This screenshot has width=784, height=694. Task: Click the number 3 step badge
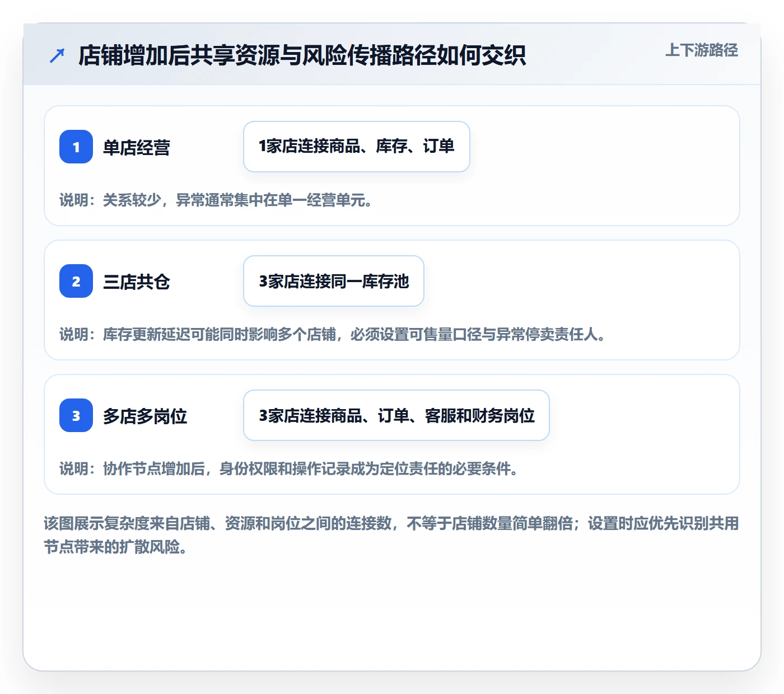(x=76, y=415)
